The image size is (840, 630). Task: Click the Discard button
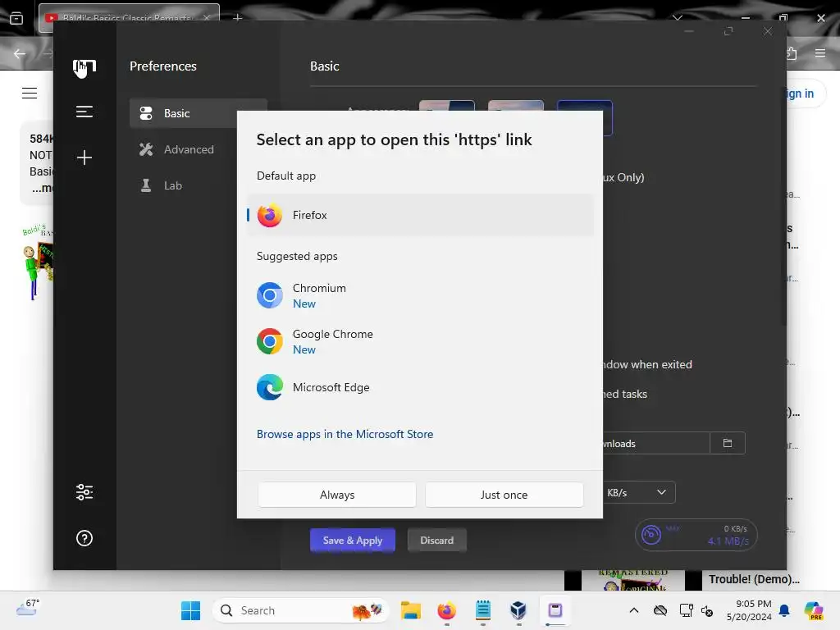click(x=436, y=540)
